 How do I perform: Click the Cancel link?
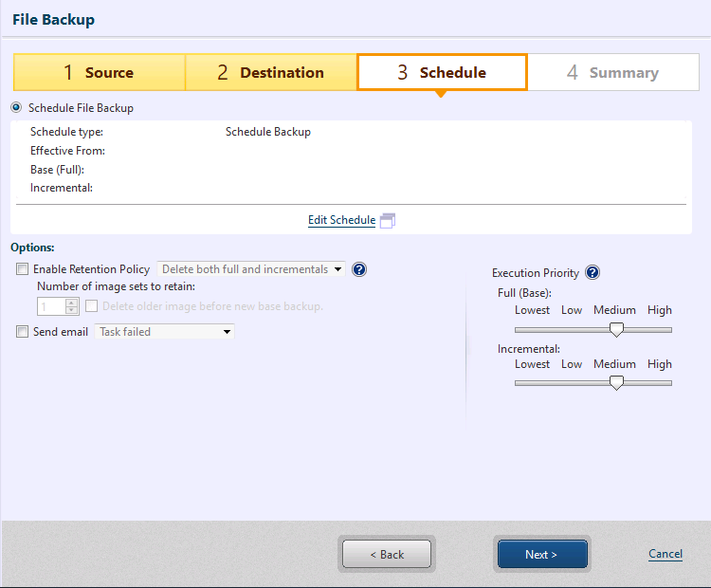[x=665, y=554]
